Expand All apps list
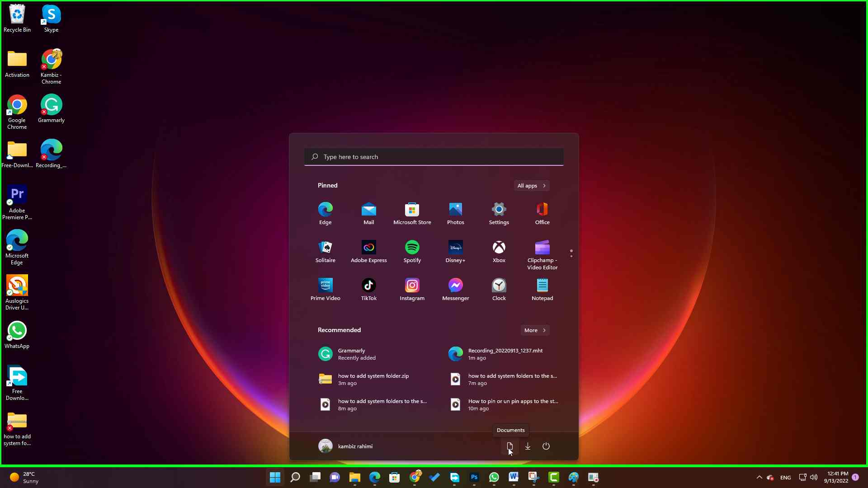The height and width of the screenshot is (488, 868). 532,186
